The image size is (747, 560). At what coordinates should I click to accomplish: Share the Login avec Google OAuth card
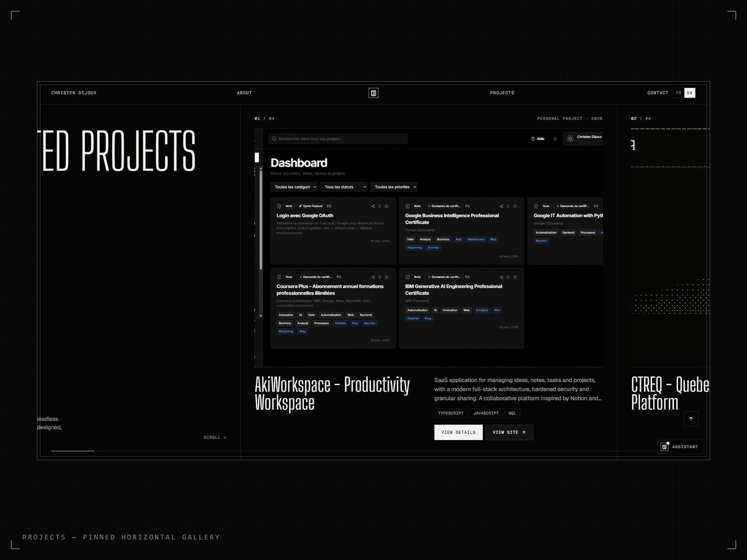coord(373,206)
